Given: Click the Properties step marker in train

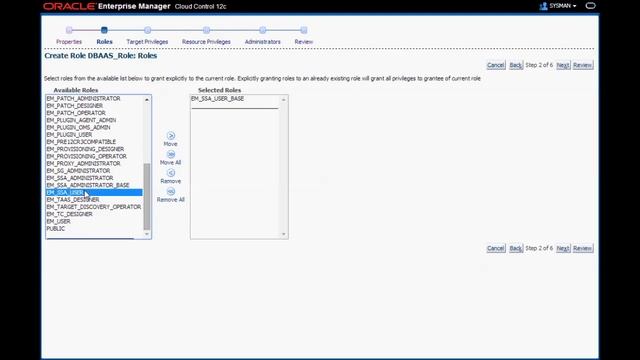Looking at the screenshot, I should [x=69, y=30].
